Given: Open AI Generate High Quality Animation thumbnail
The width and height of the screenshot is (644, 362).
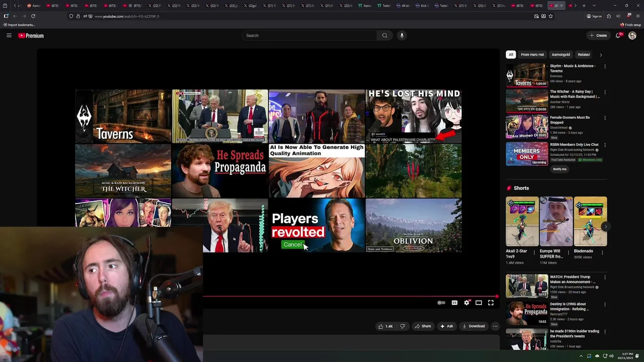Looking at the screenshot, I should (316, 171).
